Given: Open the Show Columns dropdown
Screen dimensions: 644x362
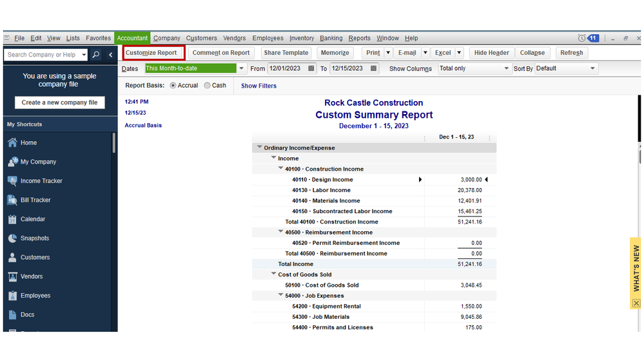Looking at the screenshot, I should click(507, 68).
